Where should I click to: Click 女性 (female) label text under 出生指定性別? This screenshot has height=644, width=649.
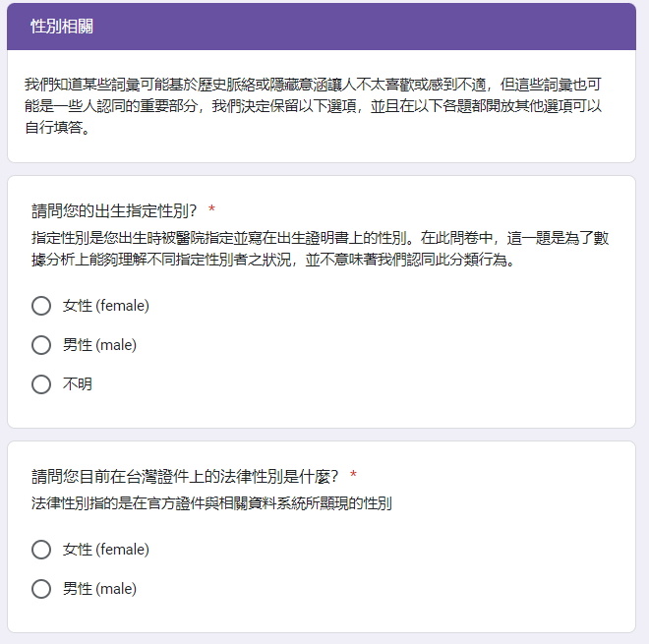pyautogui.click(x=106, y=306)
